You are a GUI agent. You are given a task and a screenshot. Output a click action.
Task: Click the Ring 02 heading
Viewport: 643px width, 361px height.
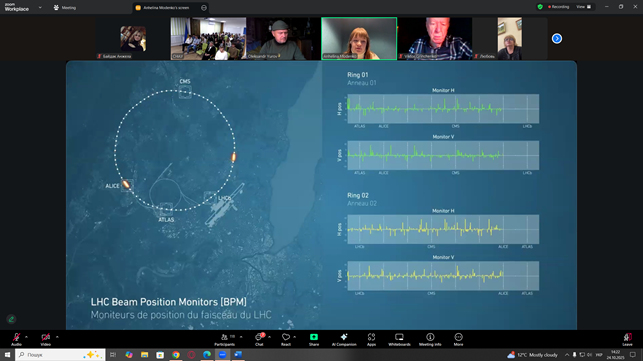[358, 195]
